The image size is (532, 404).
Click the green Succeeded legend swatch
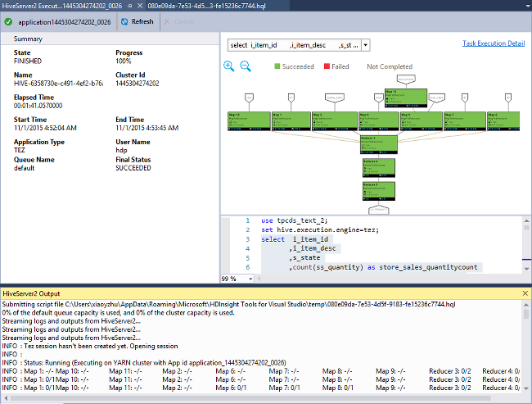(x=277, y=66)
